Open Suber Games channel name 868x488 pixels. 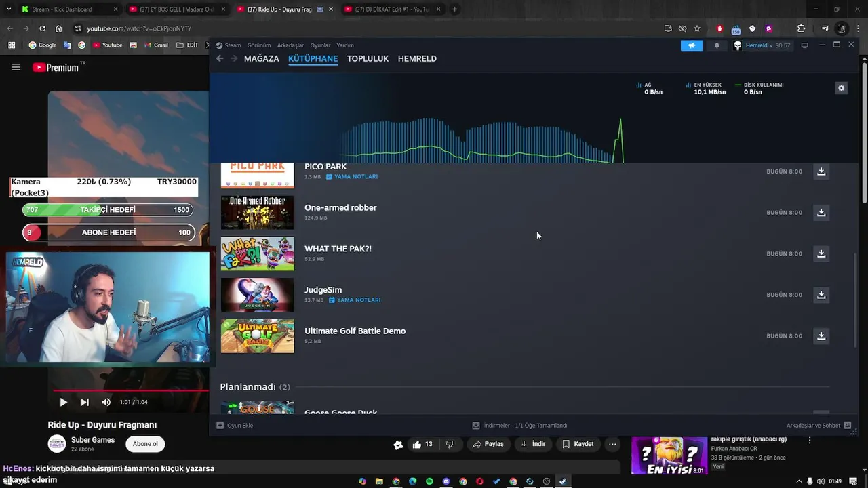(93, 440)
